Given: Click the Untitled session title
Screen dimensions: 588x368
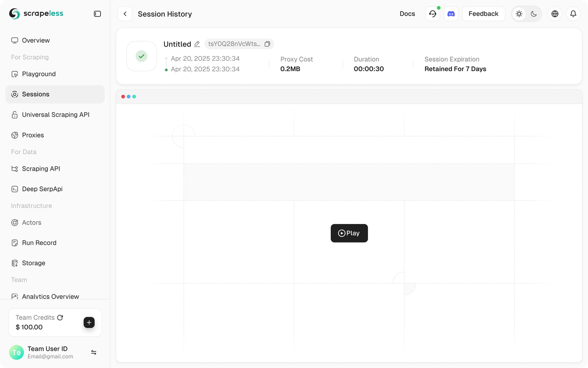Looking at the screenshot, I should point(177,44).
